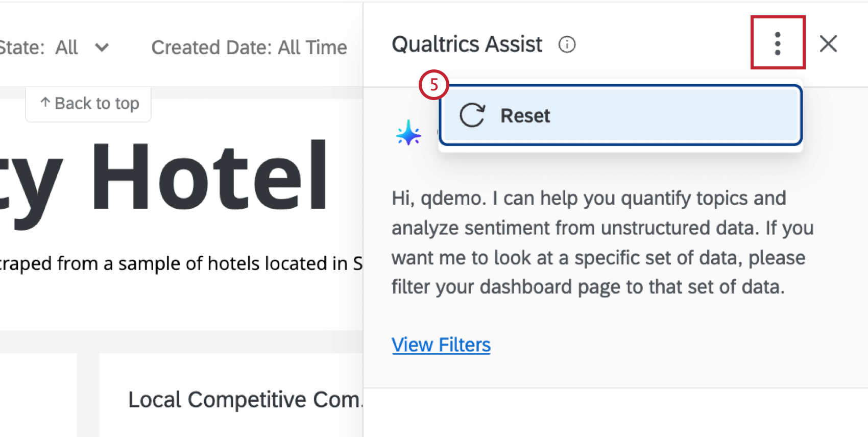Click the Qualtrics Assist panel title

tap(466, 44)
